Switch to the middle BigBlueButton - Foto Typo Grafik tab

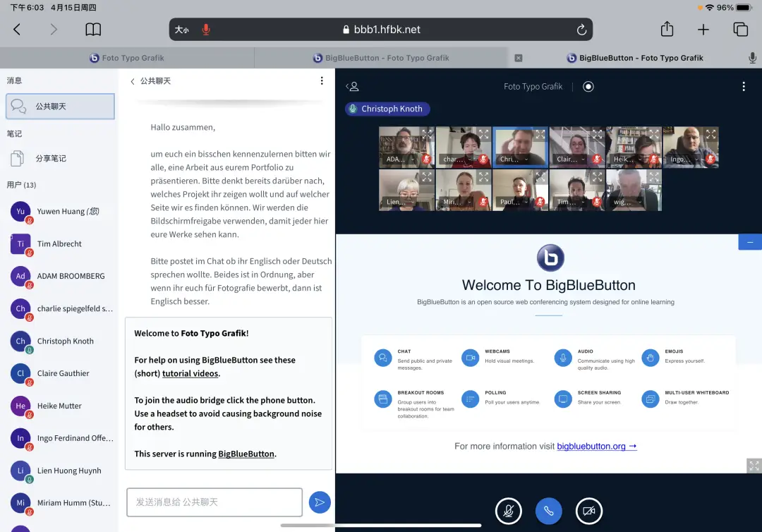pyautogui.click(x=381, y=58)
